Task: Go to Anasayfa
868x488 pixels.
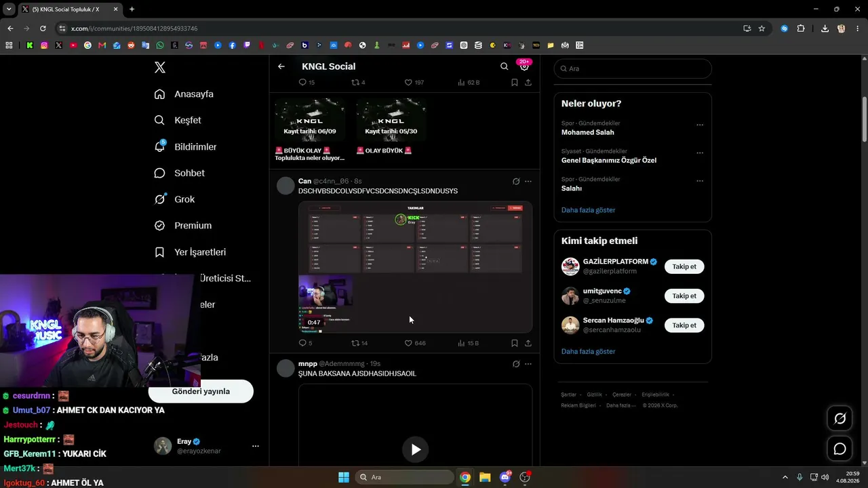Action: point(184,94)
